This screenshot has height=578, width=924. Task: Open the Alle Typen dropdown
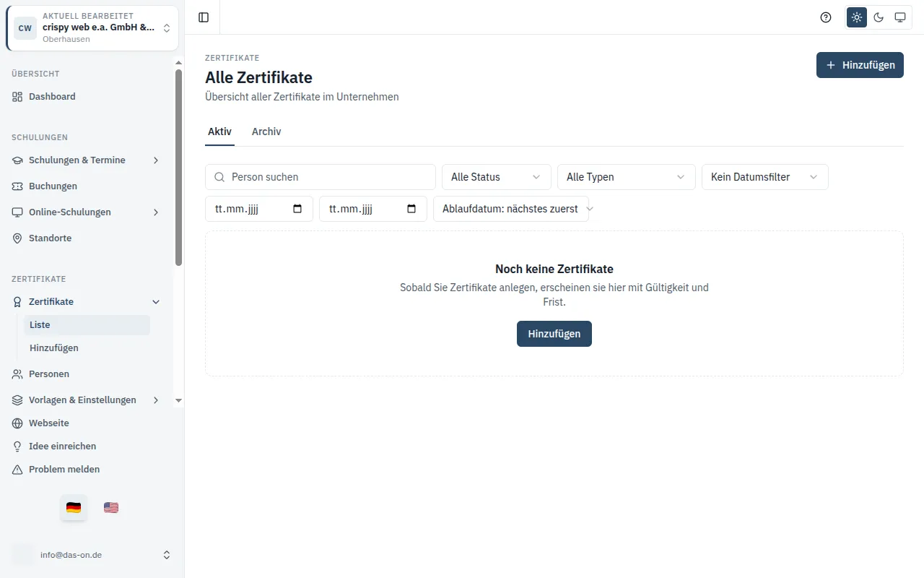tap(627, 177)
